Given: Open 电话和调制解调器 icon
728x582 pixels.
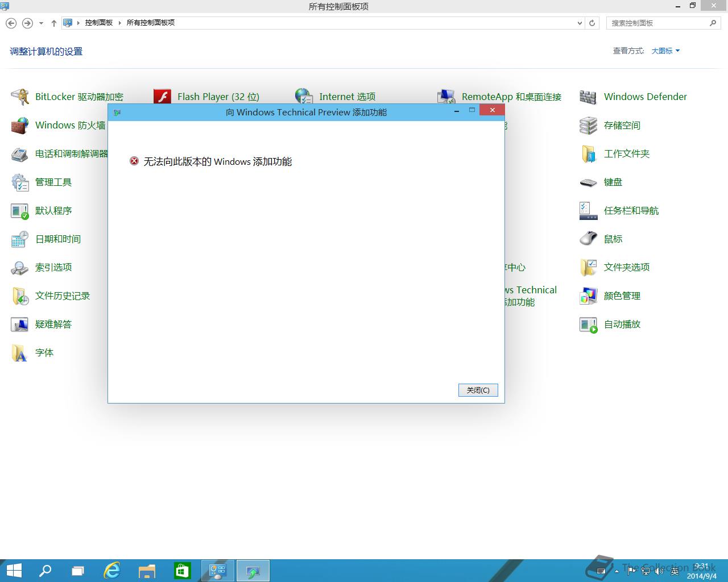Looking at the screenshot, I should 20,153.
